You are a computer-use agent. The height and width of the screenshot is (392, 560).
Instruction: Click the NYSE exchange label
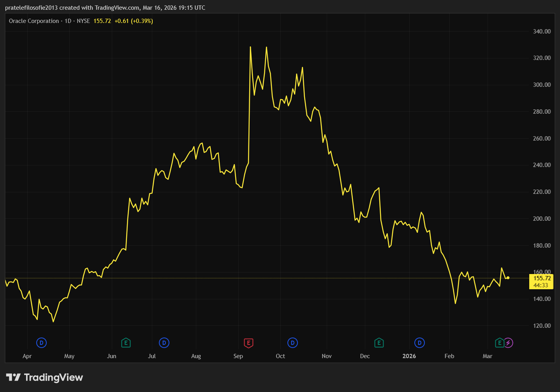[83, 21]
